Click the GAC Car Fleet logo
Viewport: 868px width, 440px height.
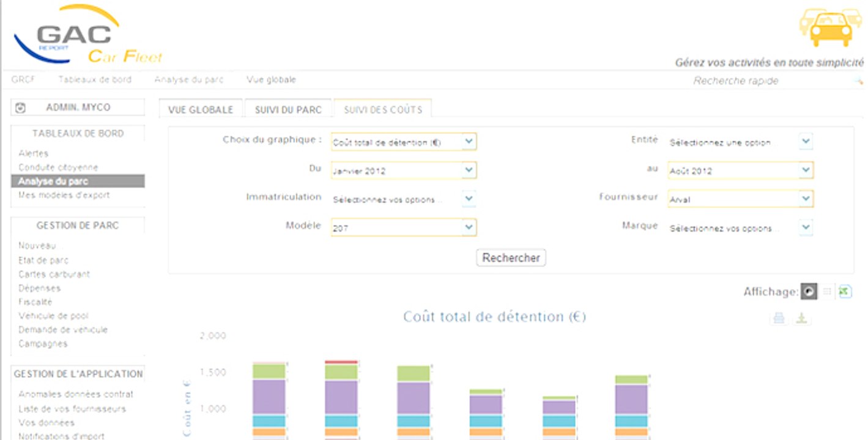[x=87, y=35]
